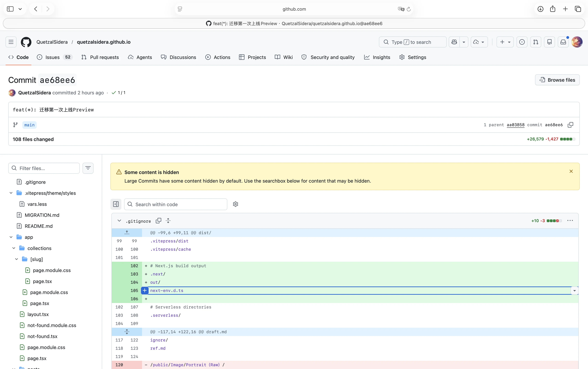Open your issues icon in header
The height and width of the screenshot is (369, 588).
point(522,42)
